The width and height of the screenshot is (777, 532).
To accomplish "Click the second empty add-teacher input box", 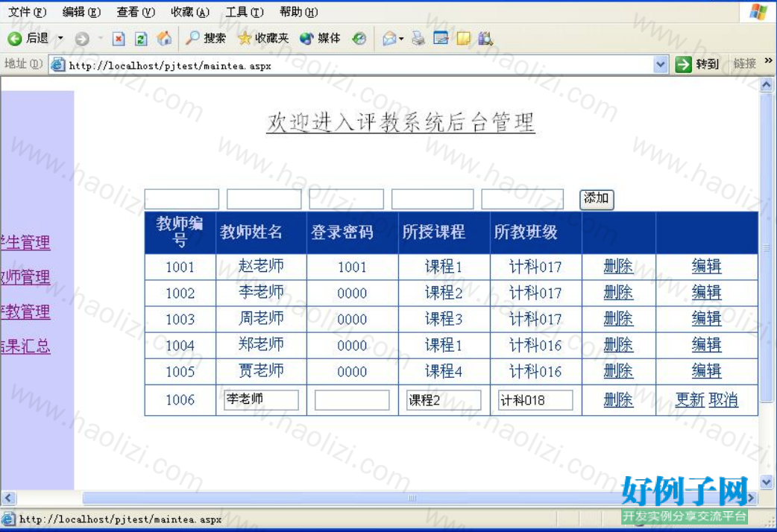I will (x=264, y=199).
